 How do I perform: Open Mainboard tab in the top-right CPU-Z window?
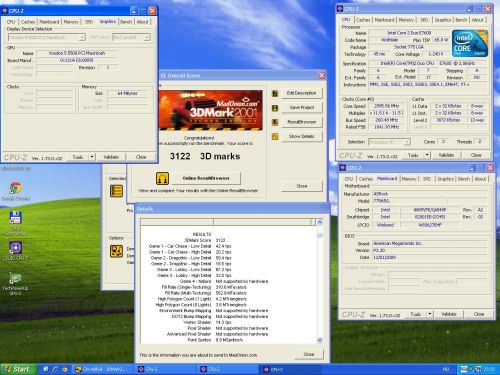tap(384, 20)
